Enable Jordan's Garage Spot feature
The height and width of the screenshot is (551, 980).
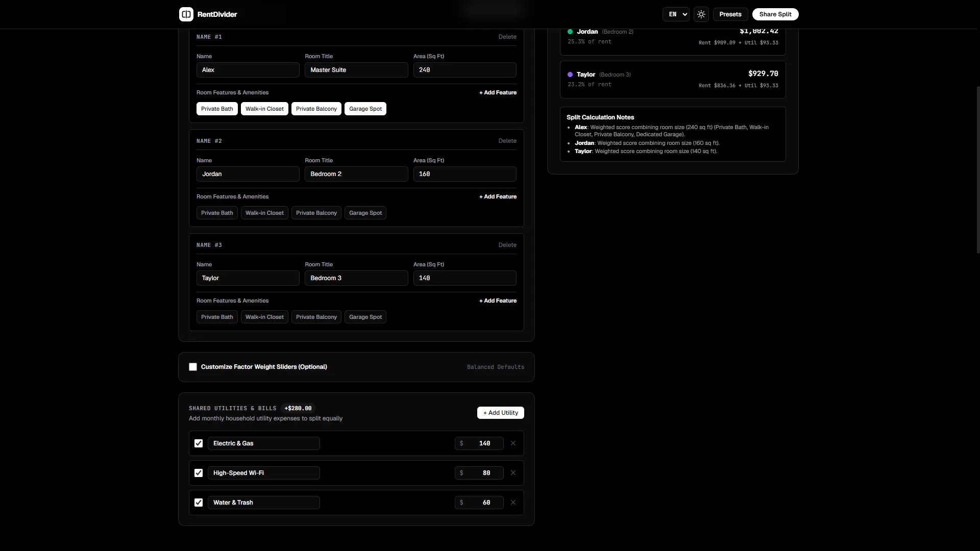coord(365,213)
